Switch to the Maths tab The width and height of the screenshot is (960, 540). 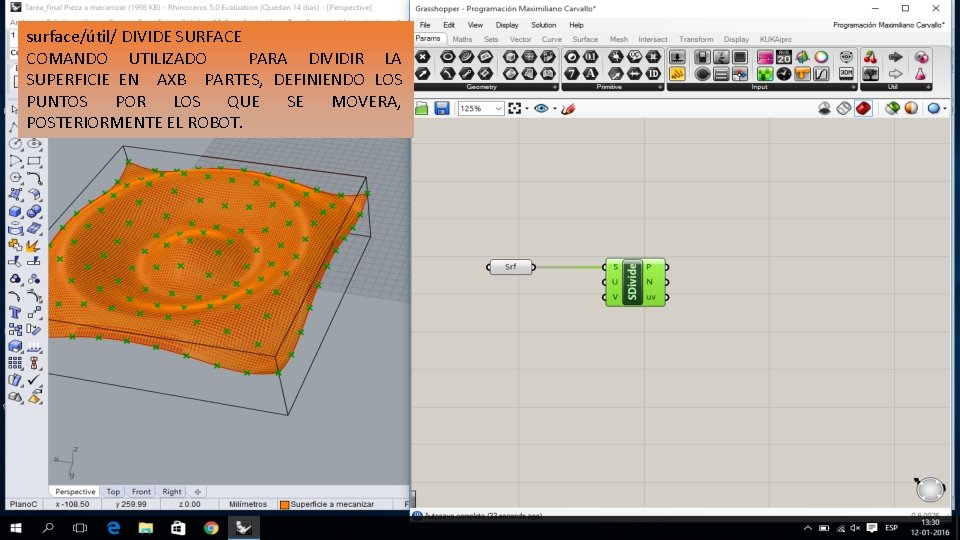pyautogui.click(x=462, y=39)
